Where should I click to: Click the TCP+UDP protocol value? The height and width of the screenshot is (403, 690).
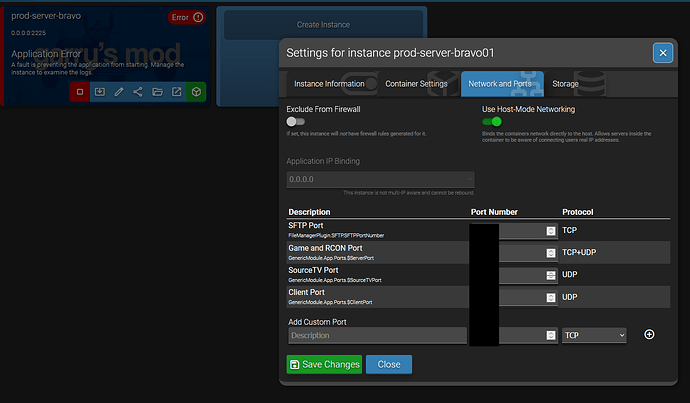579,253
